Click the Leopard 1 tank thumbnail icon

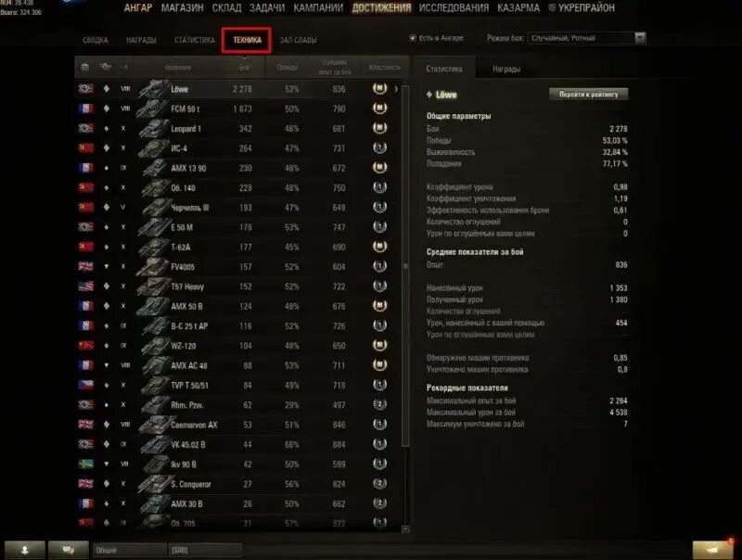click(x=154, y=129)
